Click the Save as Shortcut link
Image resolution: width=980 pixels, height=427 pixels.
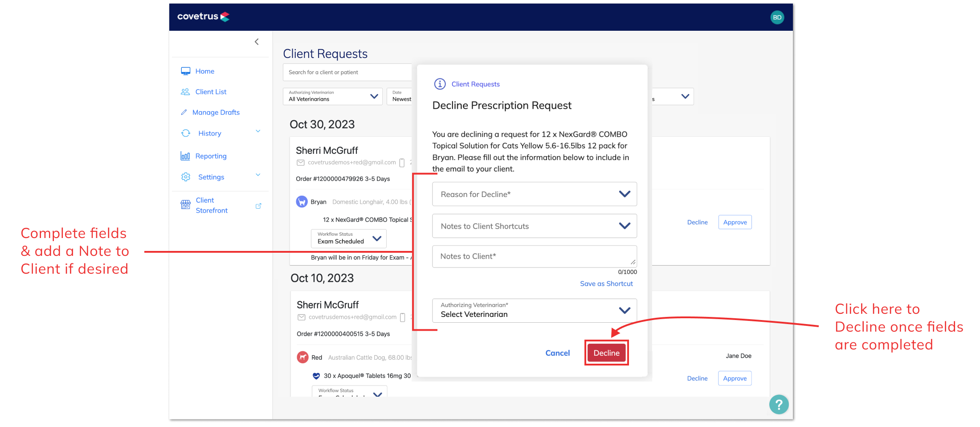pos(606,283)
